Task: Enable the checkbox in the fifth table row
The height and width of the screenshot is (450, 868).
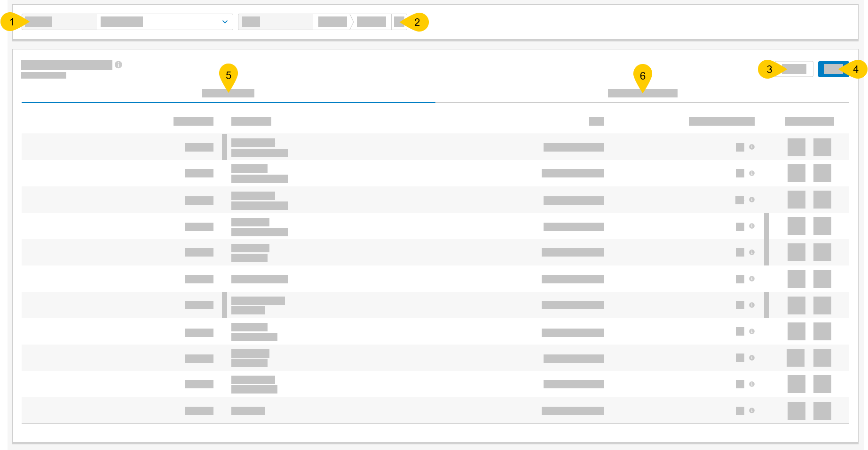Action: point(739,252)
